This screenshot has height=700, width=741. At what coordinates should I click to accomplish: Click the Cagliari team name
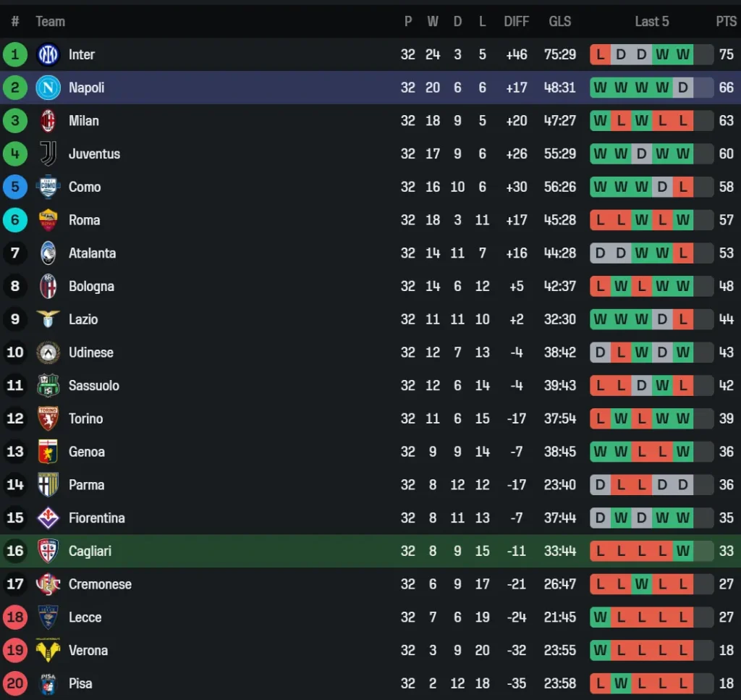90,551
